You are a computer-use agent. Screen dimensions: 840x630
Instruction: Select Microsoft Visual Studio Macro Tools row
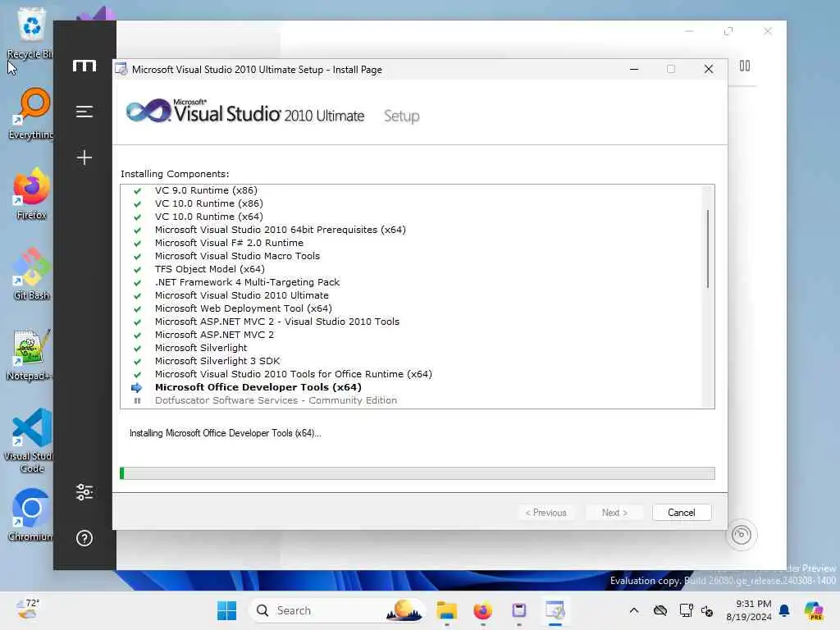(411, 256)
